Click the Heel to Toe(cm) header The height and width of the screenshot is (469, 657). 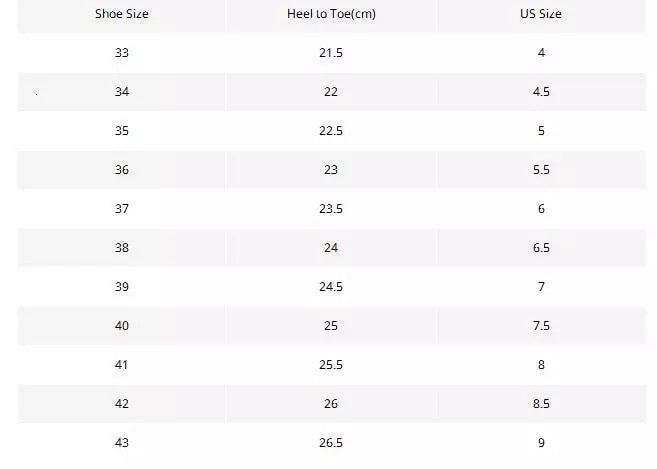(331, 14)
